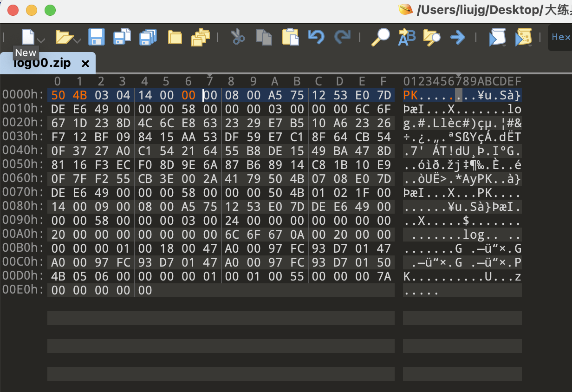Click the Save All icon
Image resolution: width=572 pixels, height=392 pixels.
click(149, 37)
